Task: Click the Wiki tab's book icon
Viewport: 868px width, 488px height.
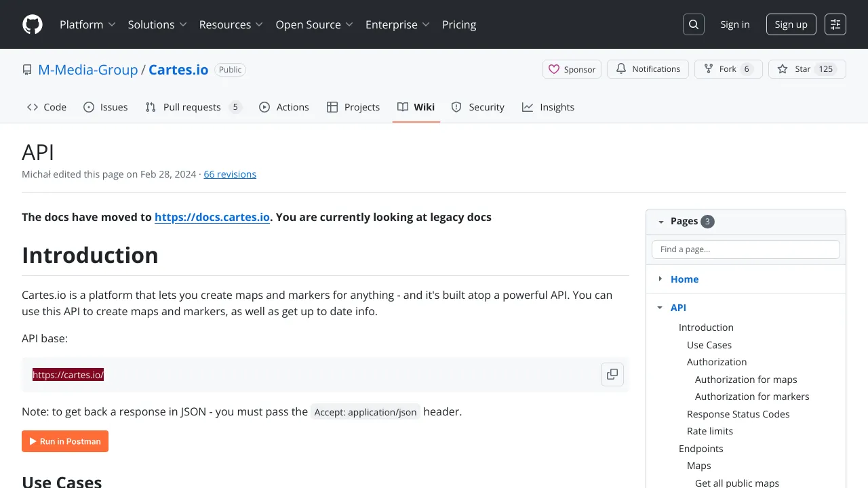Action: (403, 107)
